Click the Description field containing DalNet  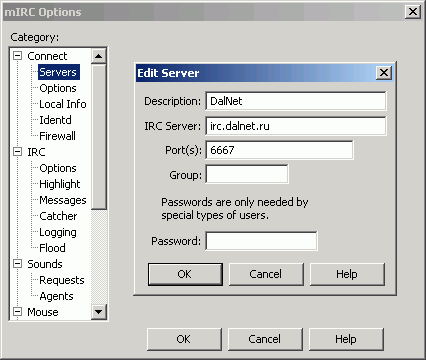296,101
